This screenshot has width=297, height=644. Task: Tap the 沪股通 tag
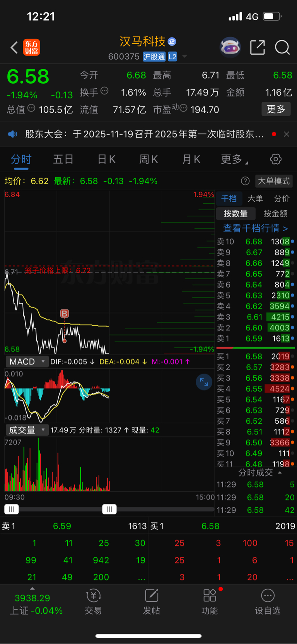[x=154, y=57]
